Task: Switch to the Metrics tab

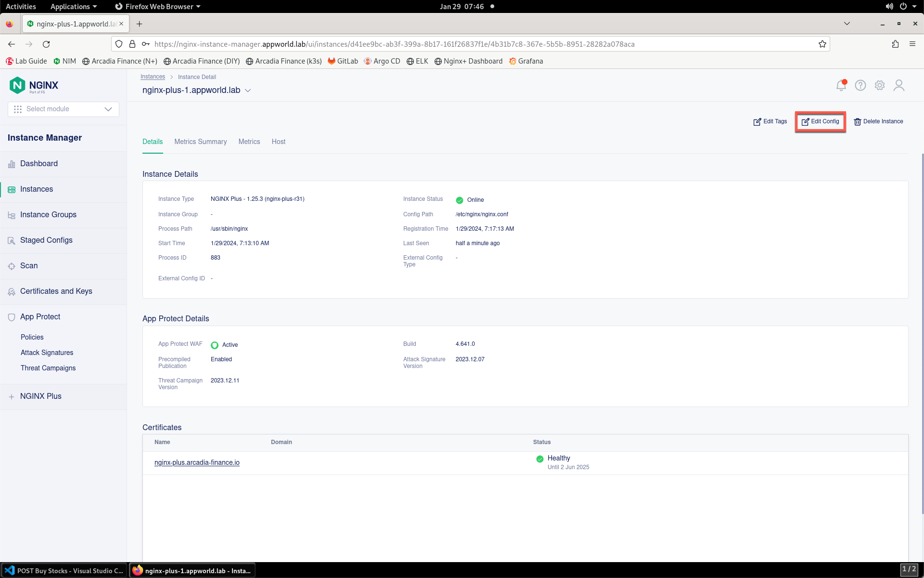Action: (249, 142)
